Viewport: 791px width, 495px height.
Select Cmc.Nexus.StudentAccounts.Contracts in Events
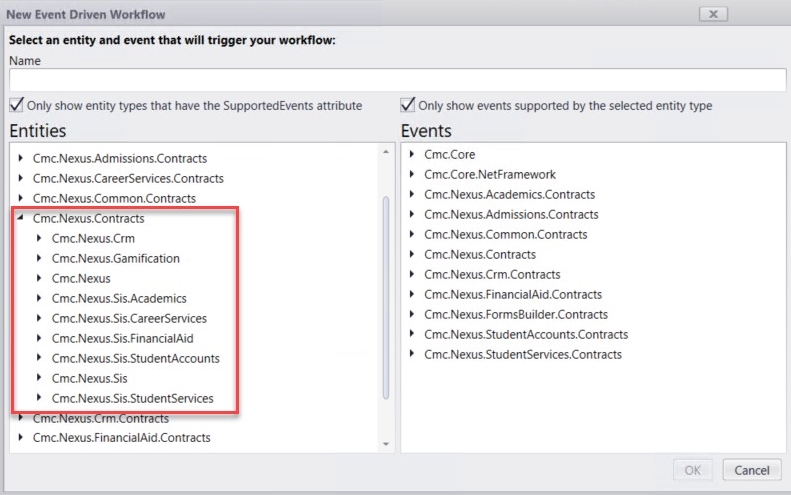[x=525, y=335]
